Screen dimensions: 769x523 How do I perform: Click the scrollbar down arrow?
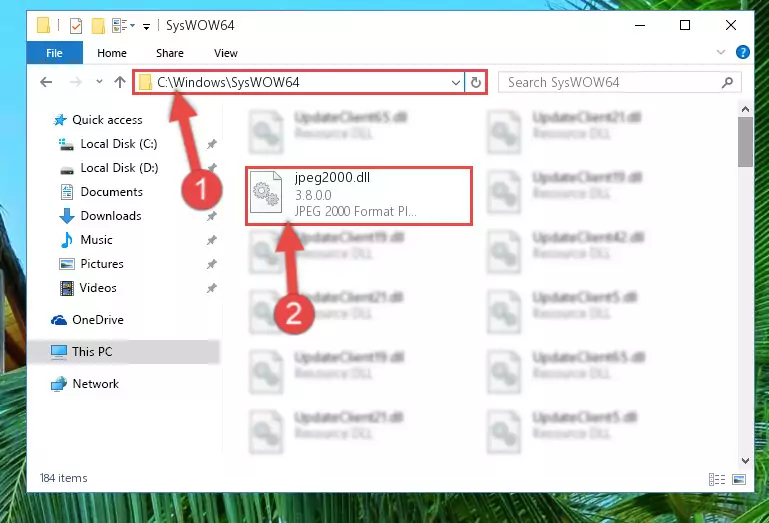click(x=745, y=461)
